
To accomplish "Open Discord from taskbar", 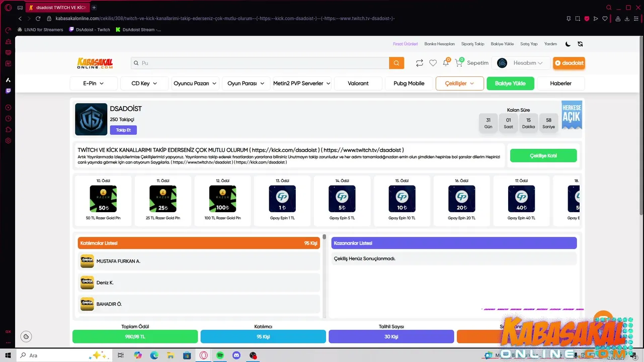I will point(236,355).
